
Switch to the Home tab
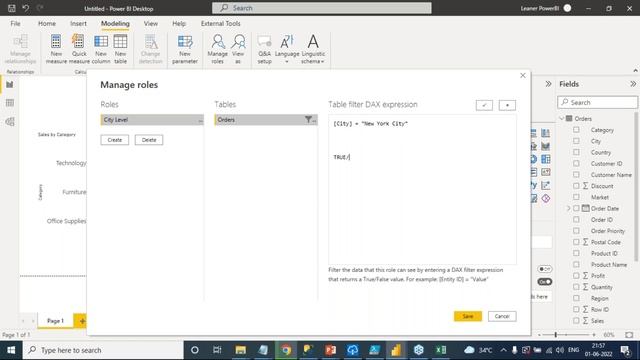coord(47,24)
